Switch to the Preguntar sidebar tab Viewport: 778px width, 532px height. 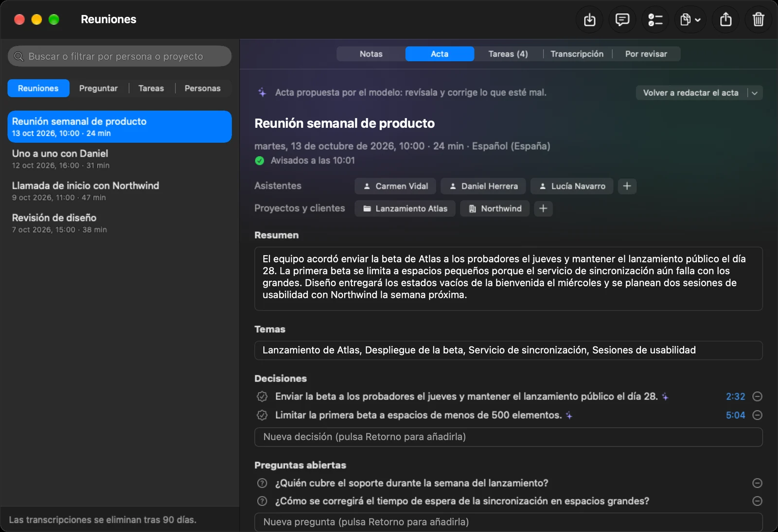click(x=98, y=88)
